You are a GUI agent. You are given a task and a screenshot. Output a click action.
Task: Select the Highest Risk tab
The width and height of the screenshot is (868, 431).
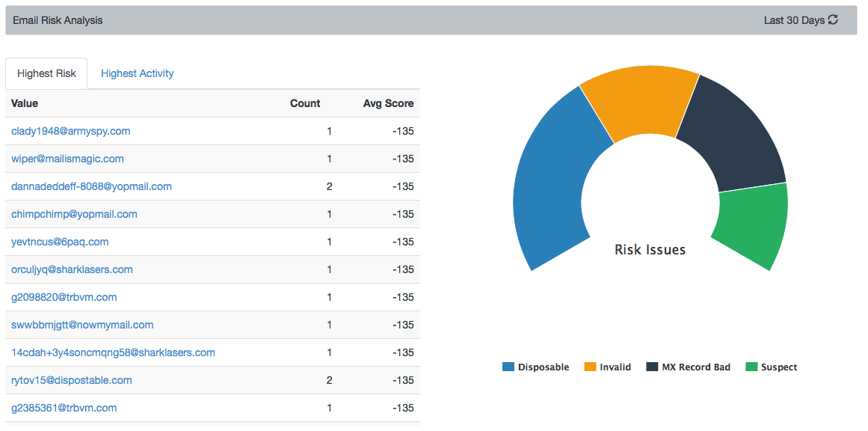(x=46, y=73)
